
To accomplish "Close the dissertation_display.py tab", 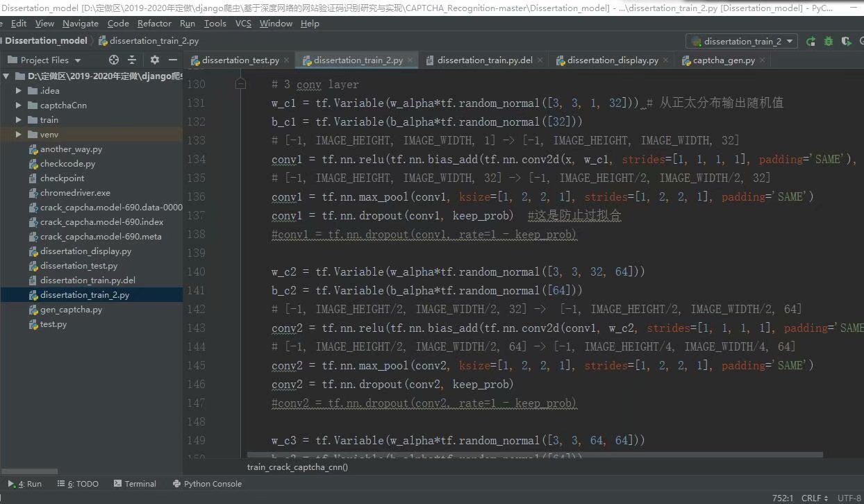I will click(x=665, y=60).
